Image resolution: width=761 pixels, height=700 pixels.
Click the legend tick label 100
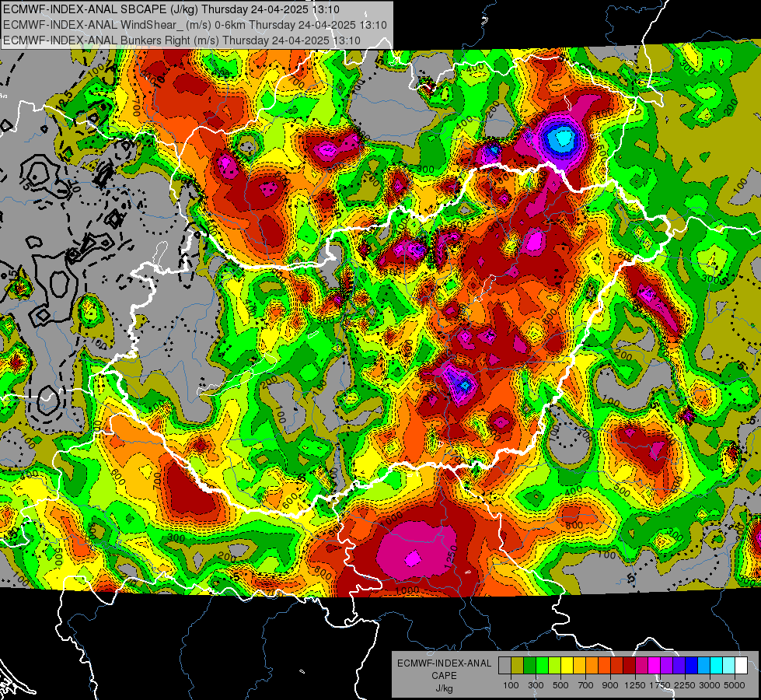point(511,685)
